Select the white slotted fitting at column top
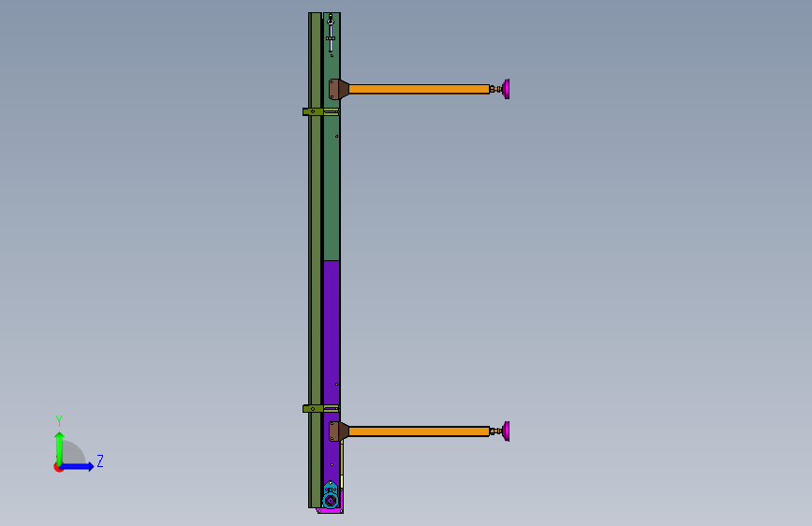The image size is (812, 526). pos(331,34)
